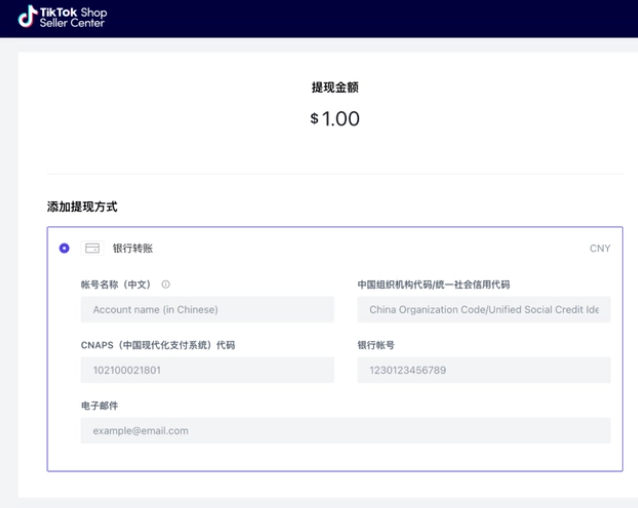Focus the example@email.com email field
Viewport: 638px width, 508px height.
[345, 430]
